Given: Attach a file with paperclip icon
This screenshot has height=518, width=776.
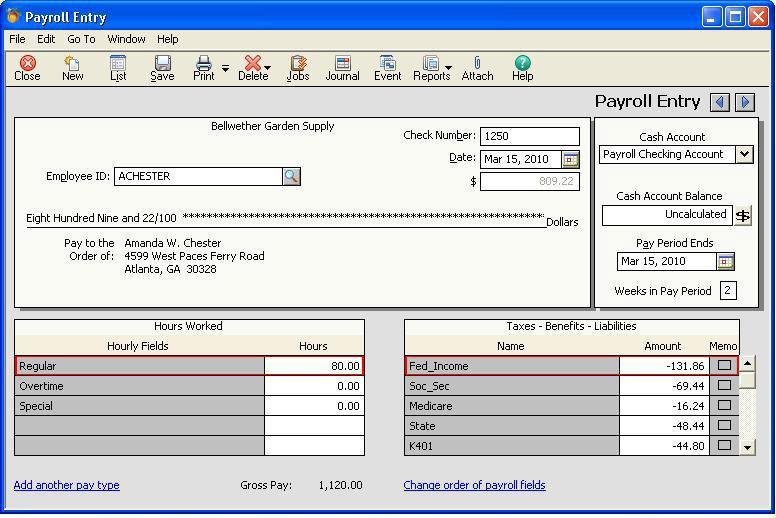Looking at the screenshot, I should [477, 68].
